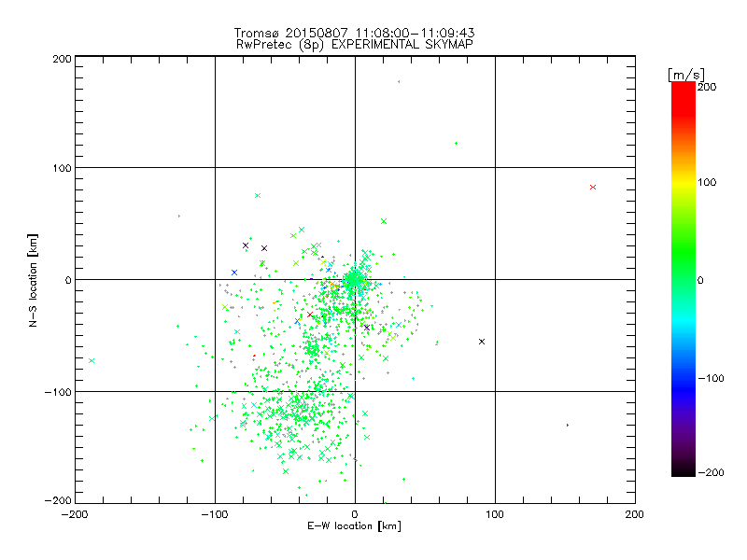Pick the yellow band of the colorbar
The width and height of the screenshot is (747, 560).
pyautogui.click(x=684, y=182)
